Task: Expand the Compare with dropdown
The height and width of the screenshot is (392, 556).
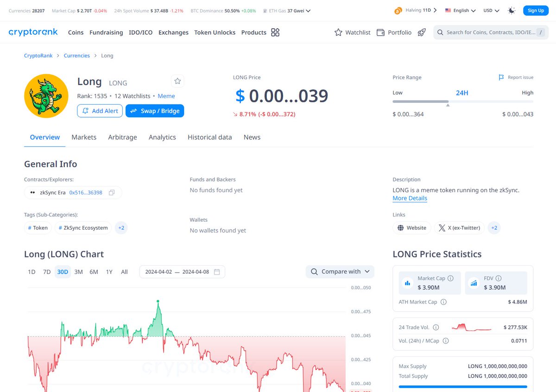Action: [340, 272]
